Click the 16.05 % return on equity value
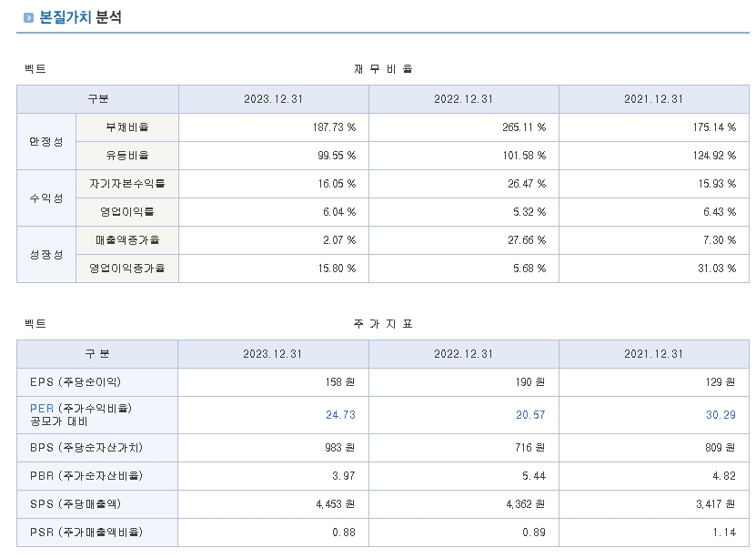Viewport: 756px width, 558px height. point(337,184)
